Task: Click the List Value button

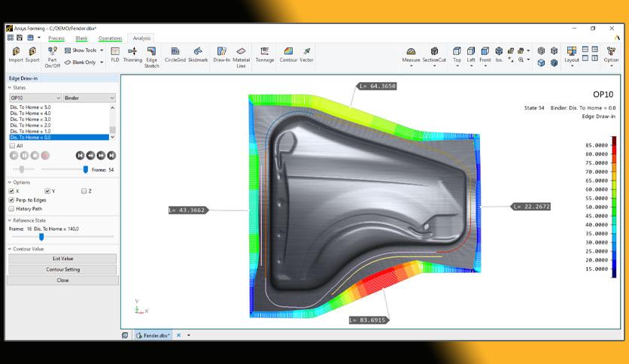Action: (x=62, y=259)
